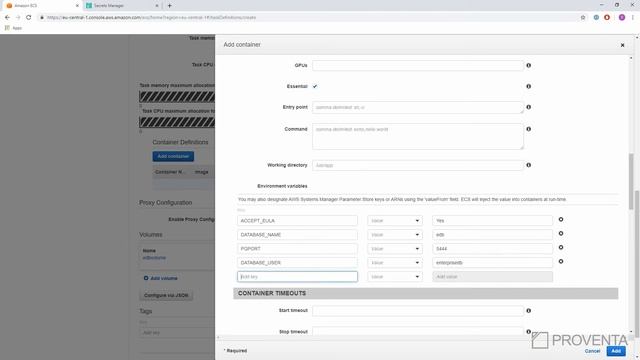Open the Chrome profile avatar
The image size is (640, 360).
pyautogui.click(x=622, y=18)
